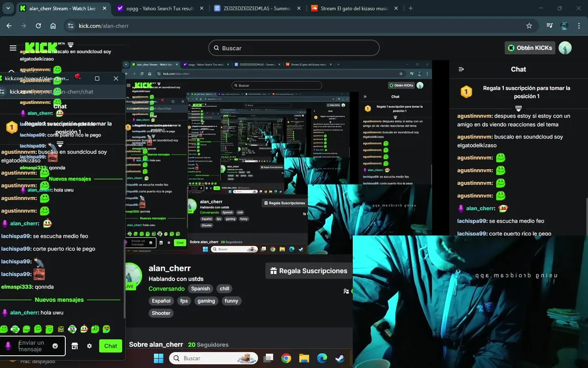Bookmark this page with the star icon
The image size is (588, 368).
click(529, 26)
